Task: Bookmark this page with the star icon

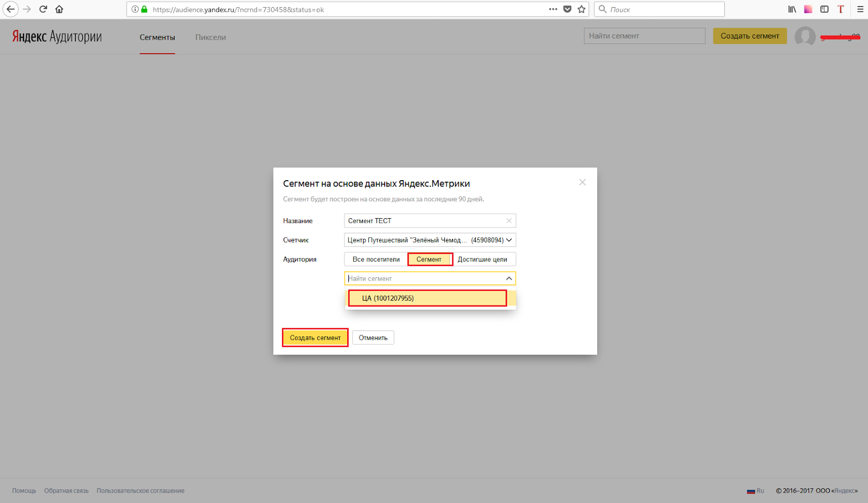Action: click(x=582, y=9)
